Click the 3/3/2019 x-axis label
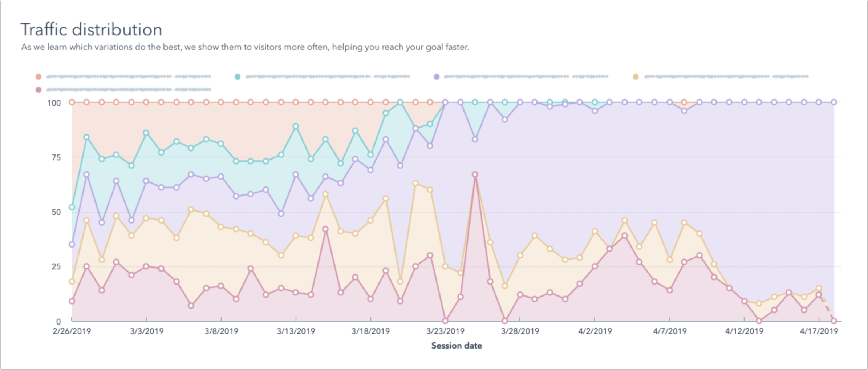The width and height of the screenshot is (868, 370). [147, 331]
